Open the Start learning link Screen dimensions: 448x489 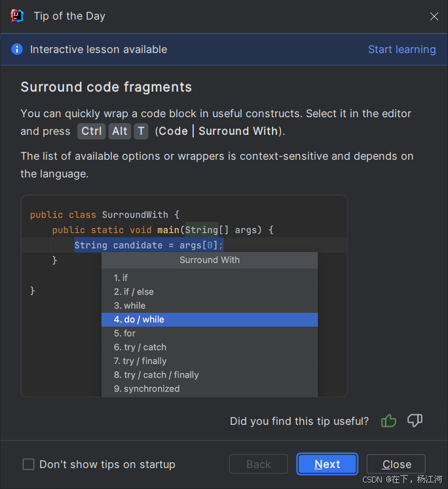[x=401, y=50]
